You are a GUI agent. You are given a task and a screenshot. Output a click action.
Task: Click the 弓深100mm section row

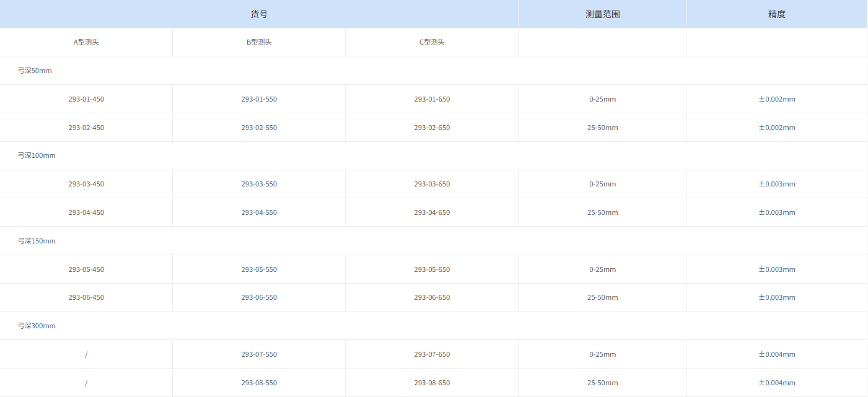coord(37,155)
